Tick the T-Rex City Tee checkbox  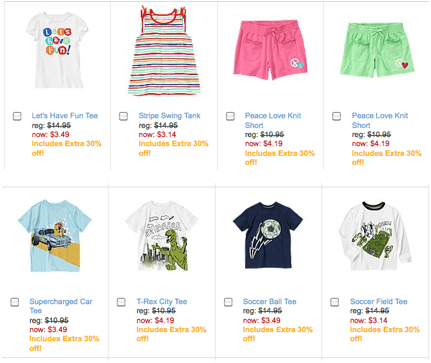pos(121,302)
